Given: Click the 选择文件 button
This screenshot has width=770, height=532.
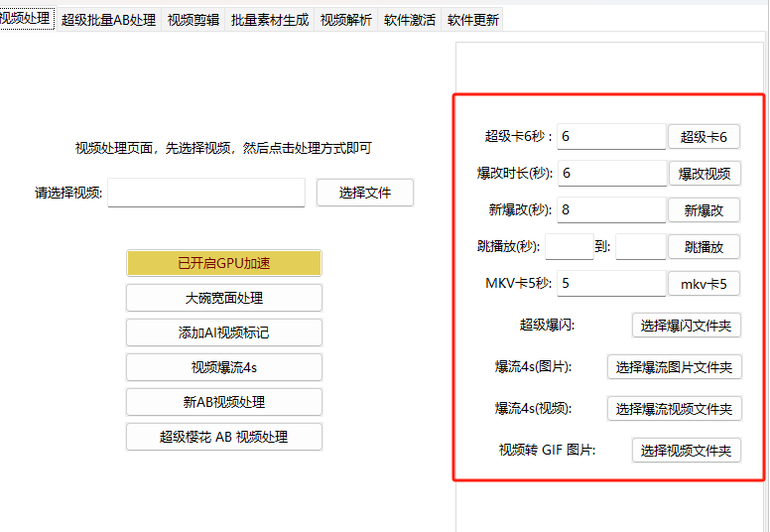Looking at the screenshot, I should 365,193.
